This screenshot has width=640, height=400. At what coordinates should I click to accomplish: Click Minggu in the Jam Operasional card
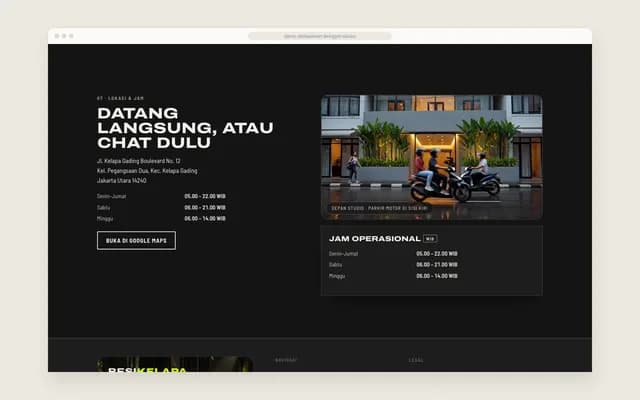[x=337, y=276]
